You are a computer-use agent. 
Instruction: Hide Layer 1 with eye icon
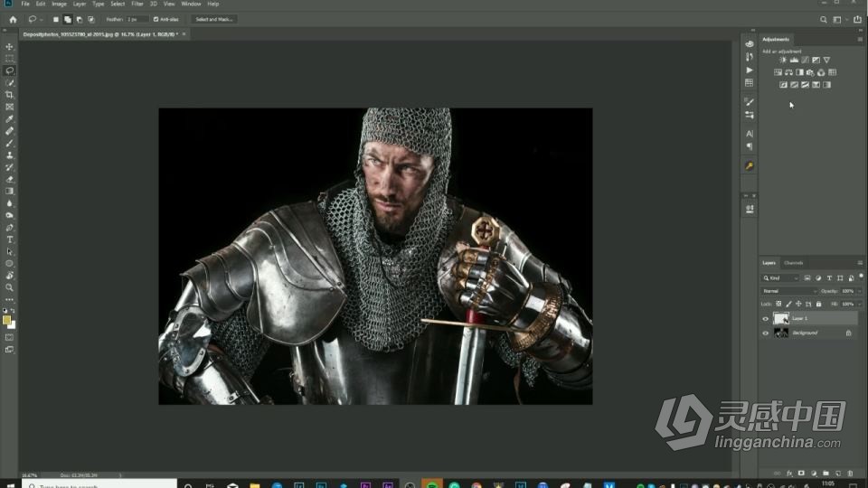point(766,319)
